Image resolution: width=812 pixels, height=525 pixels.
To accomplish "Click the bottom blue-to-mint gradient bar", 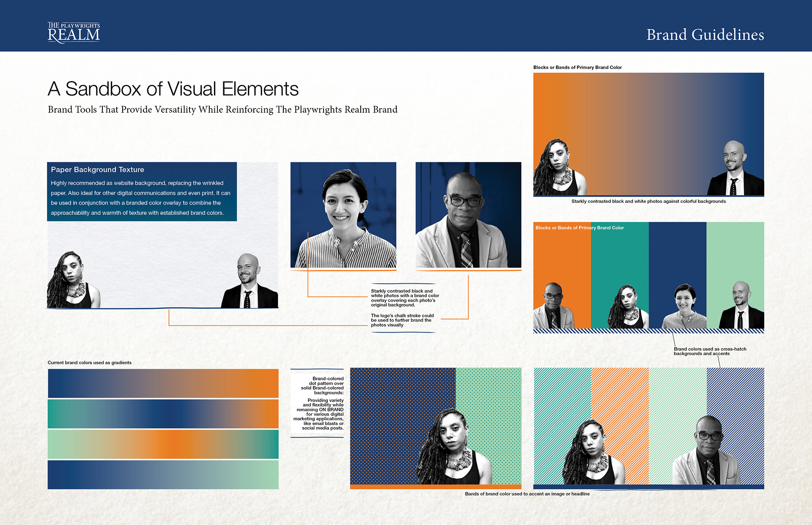I will [163, 475].
